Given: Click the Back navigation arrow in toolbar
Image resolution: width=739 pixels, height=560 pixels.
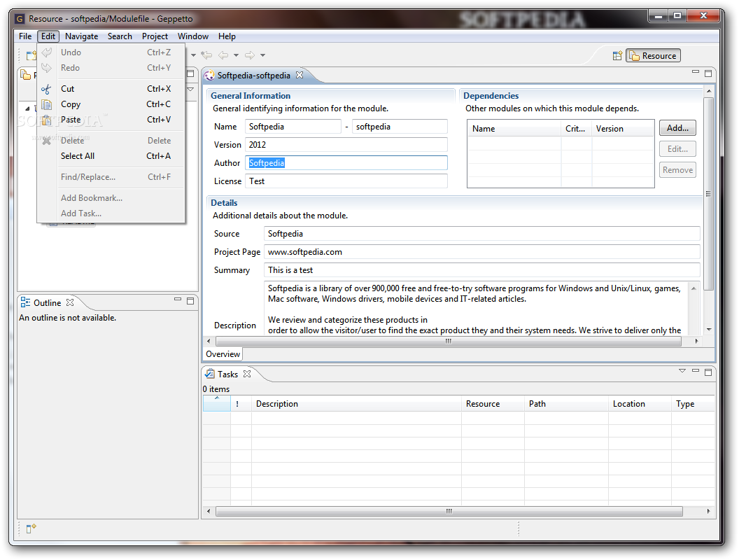Looking at the screenshot, I should (223, 55).
